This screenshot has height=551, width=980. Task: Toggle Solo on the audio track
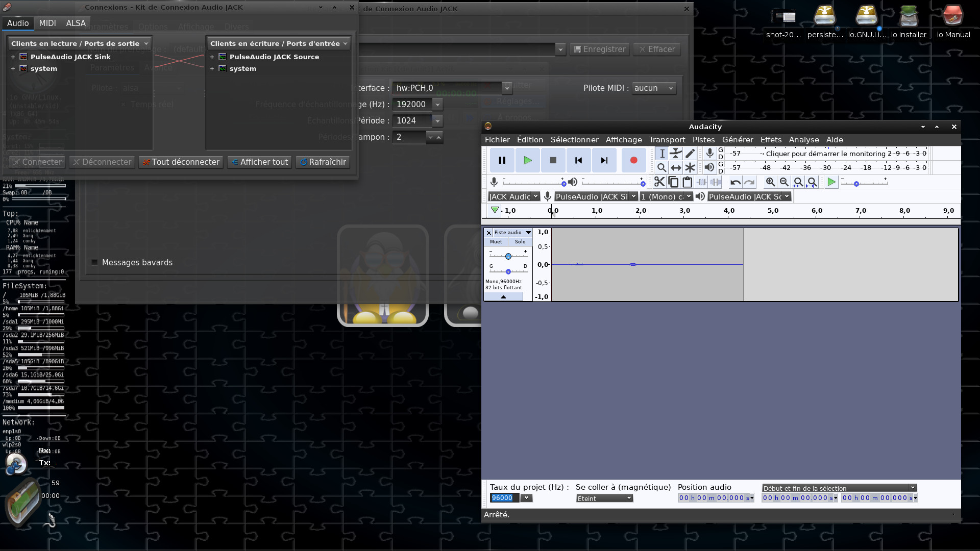pyautogui.click(x=520, y=242)
